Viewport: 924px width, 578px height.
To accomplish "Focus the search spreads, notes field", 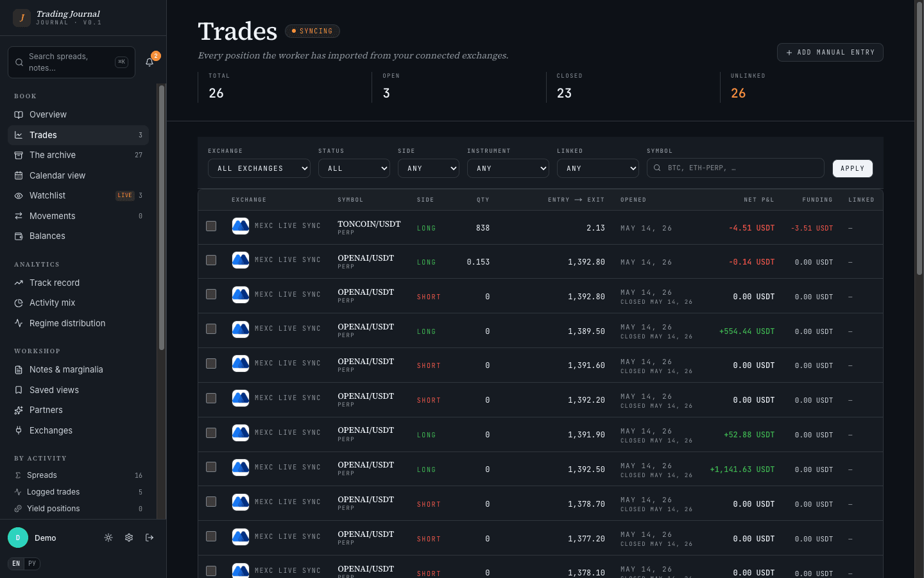I will click(x=71, y=62).
